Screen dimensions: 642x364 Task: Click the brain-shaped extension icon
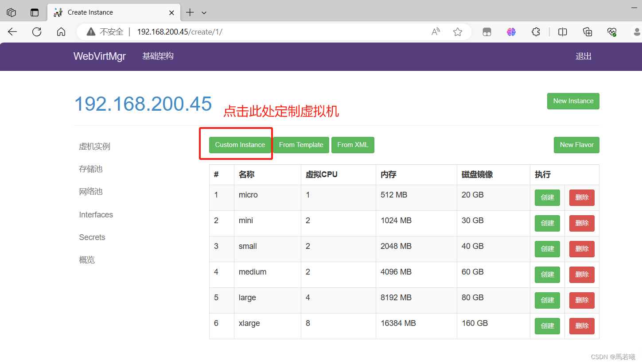[511, 32]
